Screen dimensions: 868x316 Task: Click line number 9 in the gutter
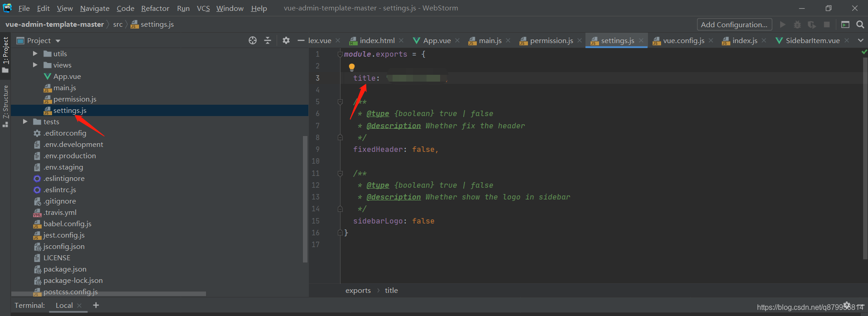tap(317, 149)
